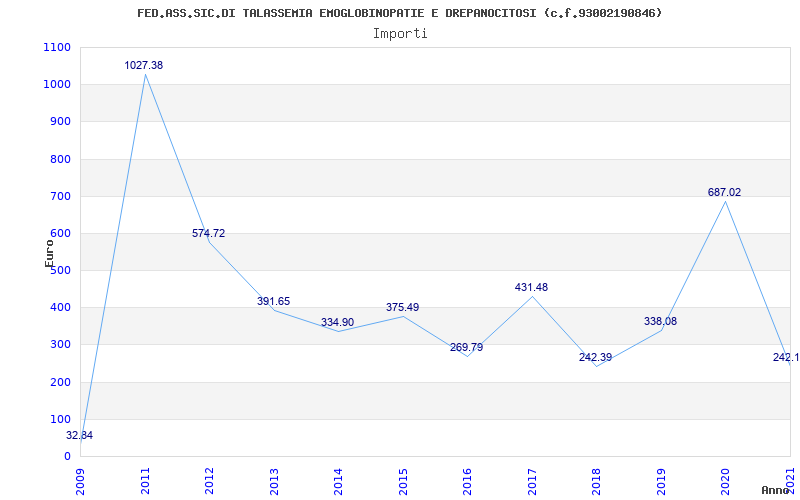Viewport: 800px width, 500px height.
Task: Click the 0 y-axis tick label
Action: tap(67, 457)
